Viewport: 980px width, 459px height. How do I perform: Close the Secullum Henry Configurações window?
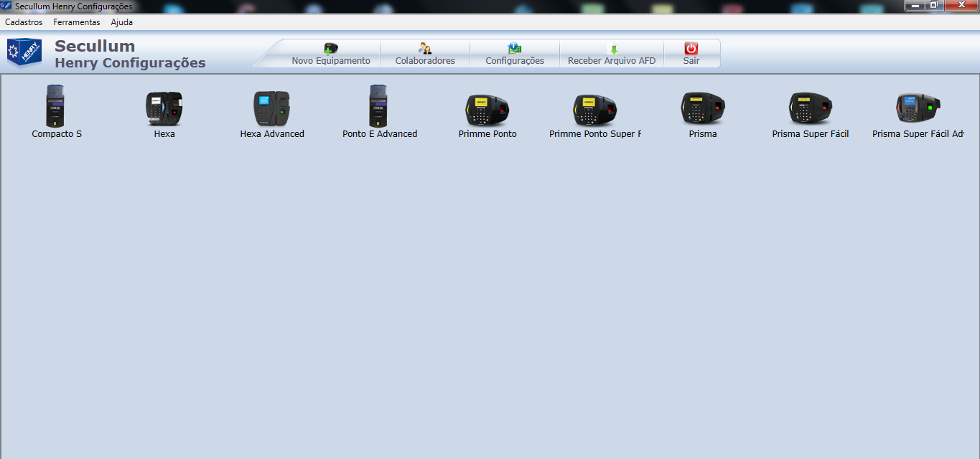pos(961,5)
